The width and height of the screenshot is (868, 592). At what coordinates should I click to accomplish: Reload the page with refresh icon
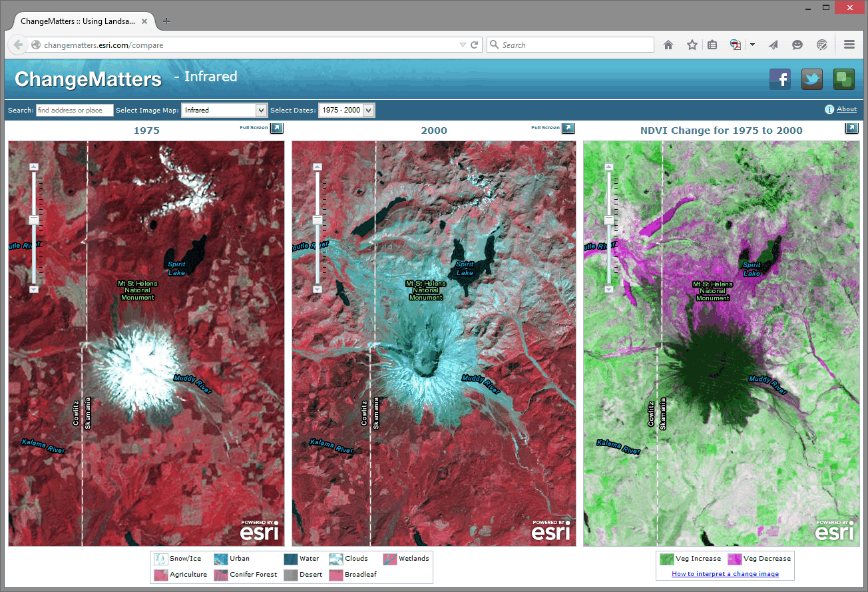pyautogui.click(x=475, y=45)
